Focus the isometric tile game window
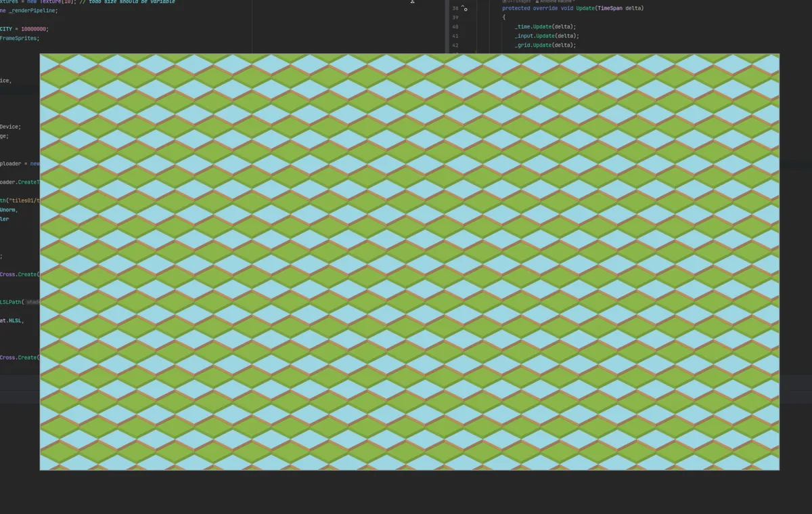The width and height of the screenshot is (812, 514). pos(409,261)
